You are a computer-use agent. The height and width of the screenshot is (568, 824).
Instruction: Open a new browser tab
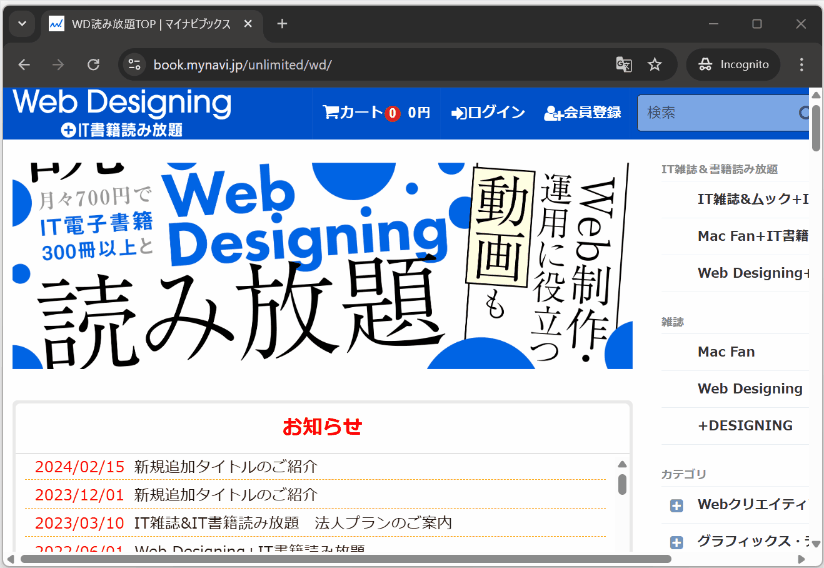point(282,23)
